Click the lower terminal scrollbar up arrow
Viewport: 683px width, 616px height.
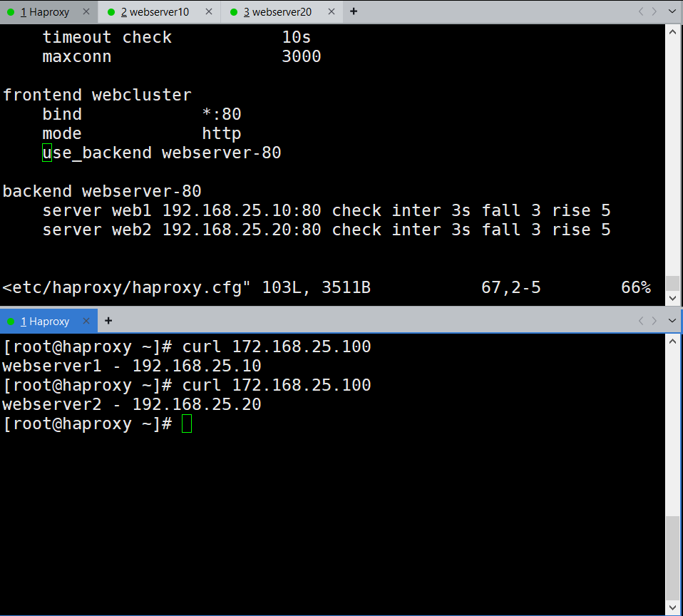coord(672,342)
